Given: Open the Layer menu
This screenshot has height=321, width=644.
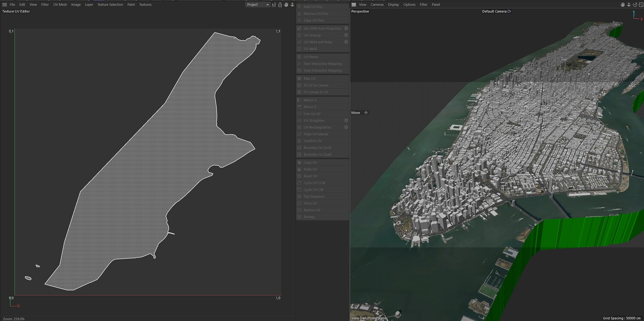Looking at the screenshot, I should [x=89, y=5].
